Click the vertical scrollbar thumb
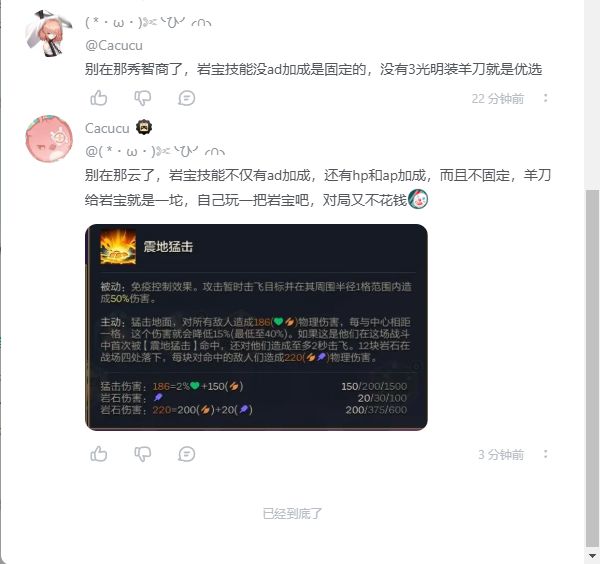600x564 pixels. pos(592,368)
